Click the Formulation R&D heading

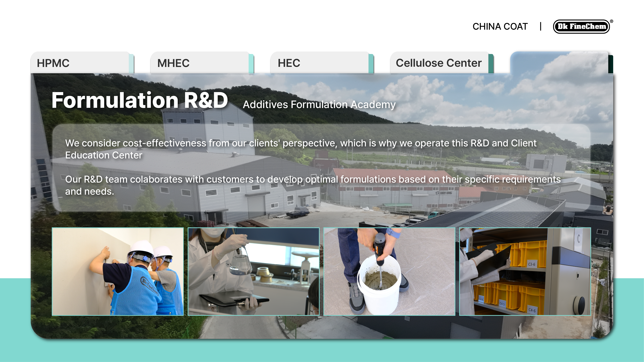coord(140,100)
